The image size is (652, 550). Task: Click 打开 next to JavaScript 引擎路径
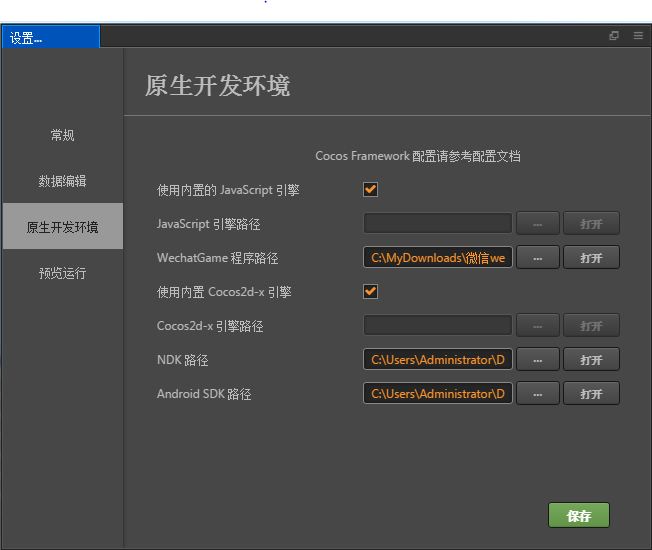tap(591, 224)
